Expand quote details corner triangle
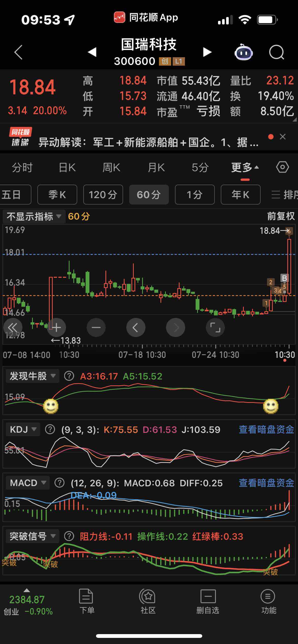Image resolution: width=298 pixels, height=644 pixels. pos(295,119)
